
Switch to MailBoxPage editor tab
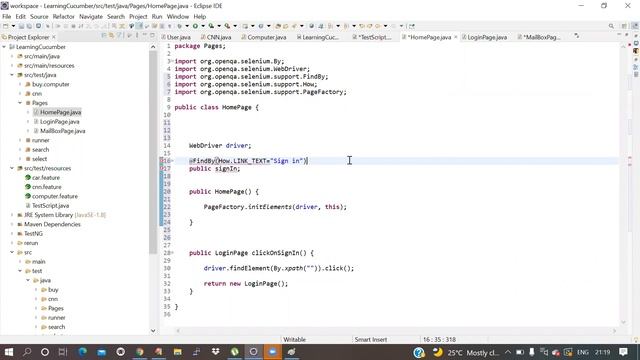(x=539, y=37)
